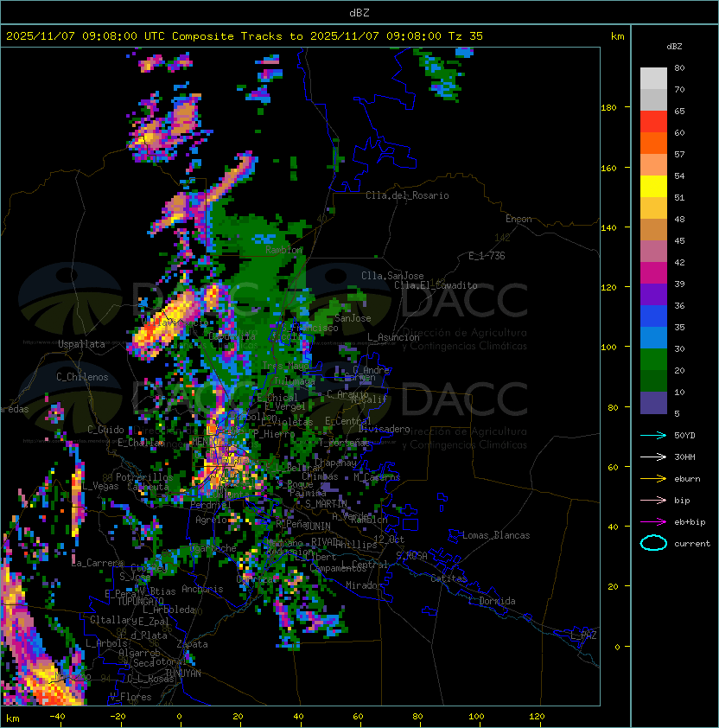Click the Perdriel label
The width and height of the screenshot is (719, 728).
(211, 505)
